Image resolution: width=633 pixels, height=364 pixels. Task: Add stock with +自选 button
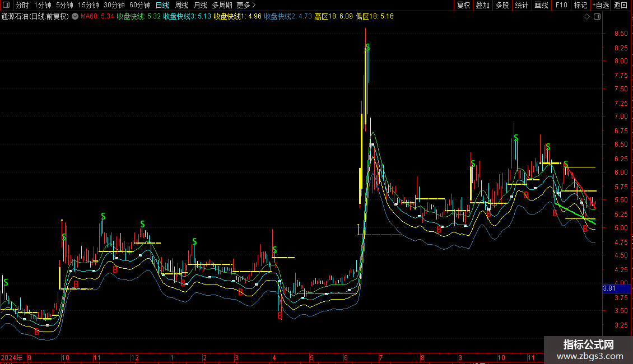pyautogui.click(x=601, y=5)
